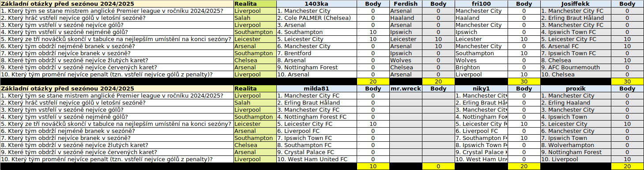644x170 pixels.
Task: Click the yellow total 0 under mr.wreck
Action: point(438,166)
